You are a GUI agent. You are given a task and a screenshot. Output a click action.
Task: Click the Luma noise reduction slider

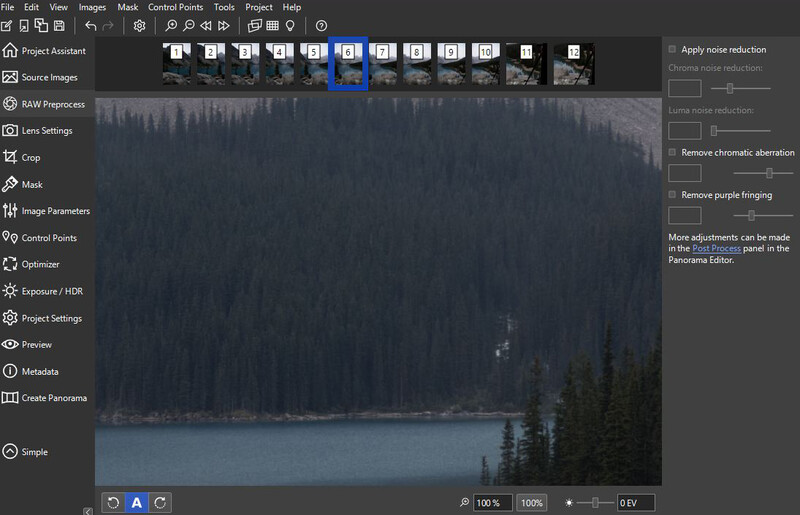point(740,131)
